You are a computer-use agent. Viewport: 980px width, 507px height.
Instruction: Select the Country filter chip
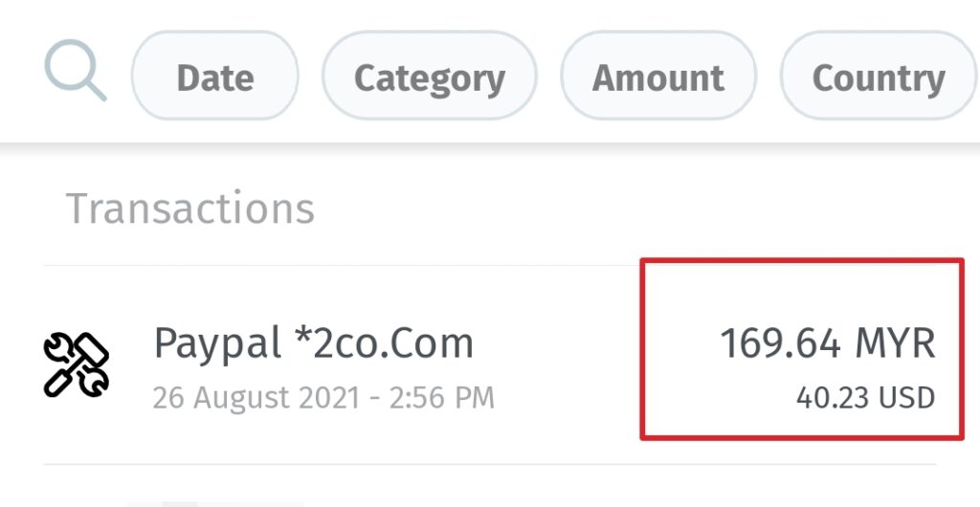point(879,76)
